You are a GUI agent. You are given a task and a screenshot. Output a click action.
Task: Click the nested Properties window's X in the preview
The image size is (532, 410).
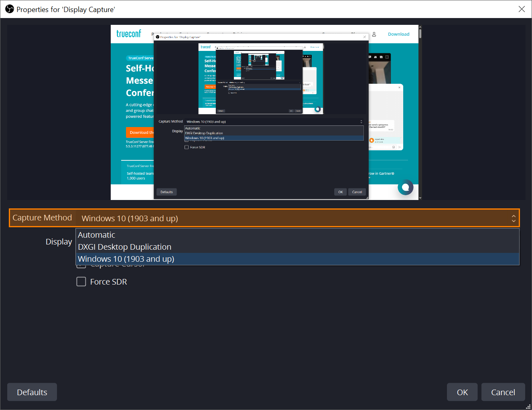[x=364, y=37]
